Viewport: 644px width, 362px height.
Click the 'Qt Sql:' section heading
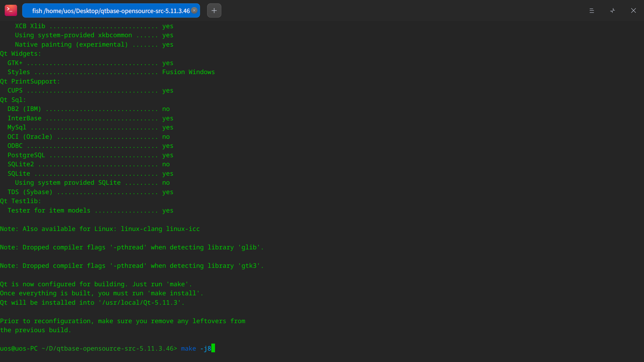click(x=13, y=100)
